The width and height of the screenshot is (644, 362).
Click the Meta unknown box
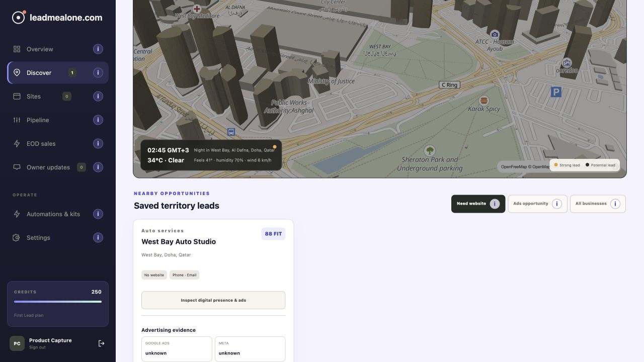pos(250,349)
